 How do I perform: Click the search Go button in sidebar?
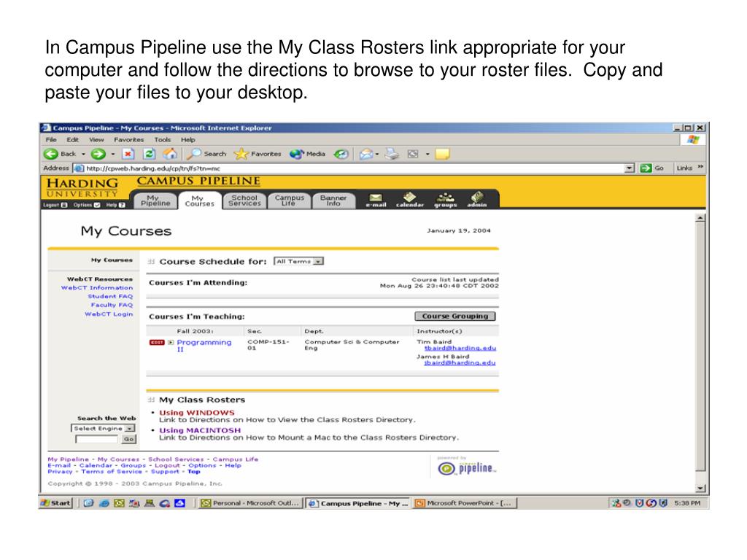pos(128,439)
